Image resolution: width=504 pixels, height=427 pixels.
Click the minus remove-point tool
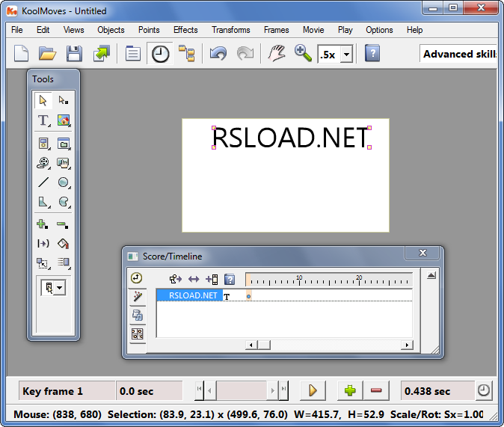[62, 224]
